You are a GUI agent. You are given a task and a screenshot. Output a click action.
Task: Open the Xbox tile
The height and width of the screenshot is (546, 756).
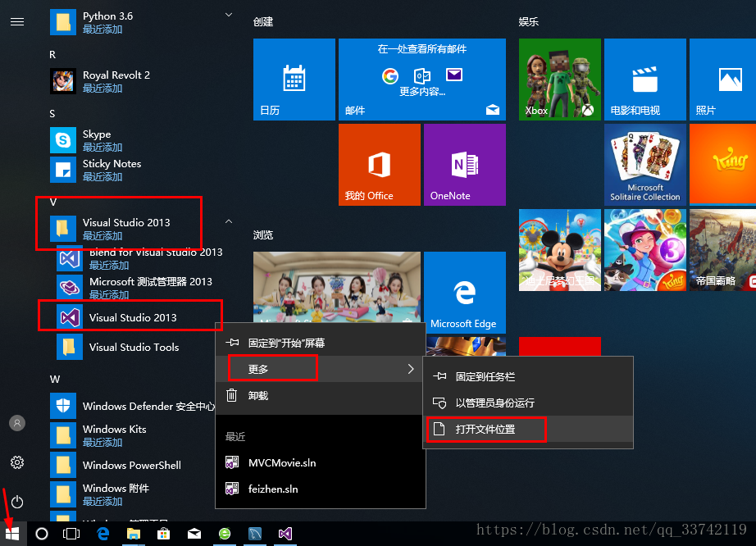pos(560,80)
